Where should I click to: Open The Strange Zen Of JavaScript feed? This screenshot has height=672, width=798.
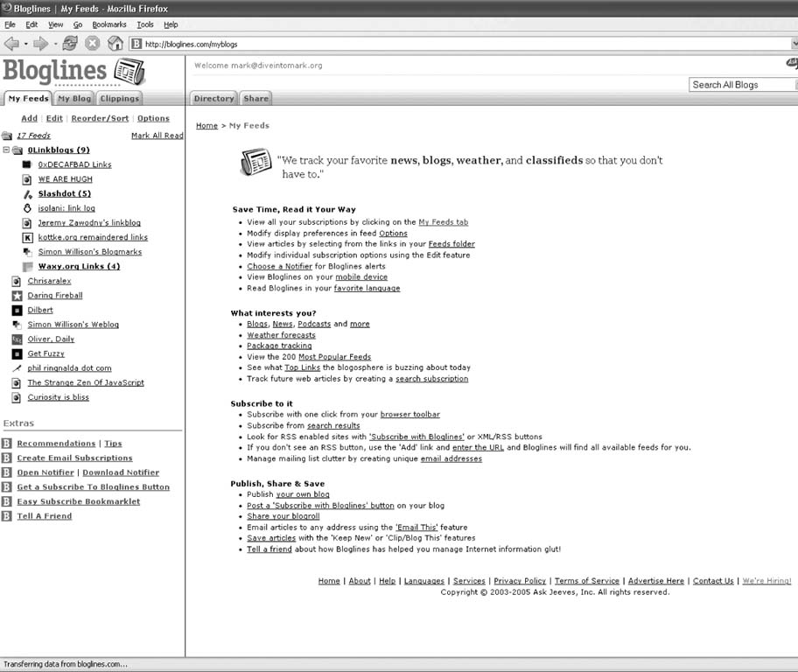pyautogui.click(x=86, y=382)
